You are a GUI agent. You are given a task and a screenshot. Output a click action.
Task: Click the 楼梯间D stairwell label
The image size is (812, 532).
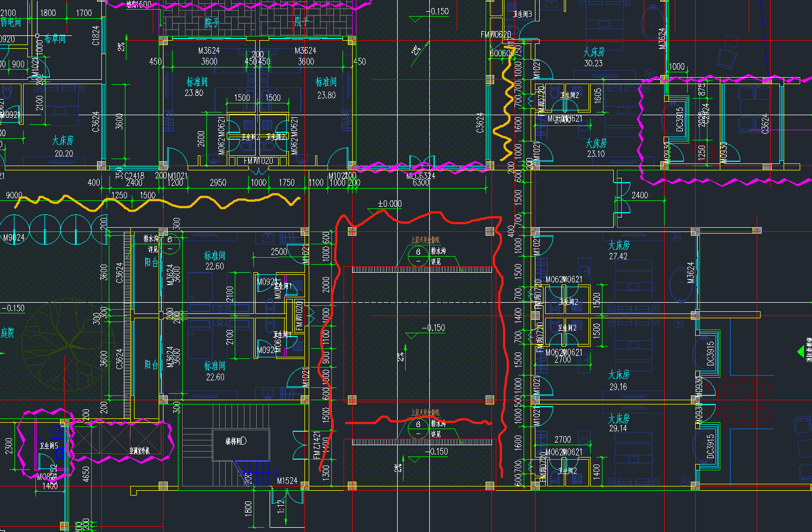pos(236,441)
